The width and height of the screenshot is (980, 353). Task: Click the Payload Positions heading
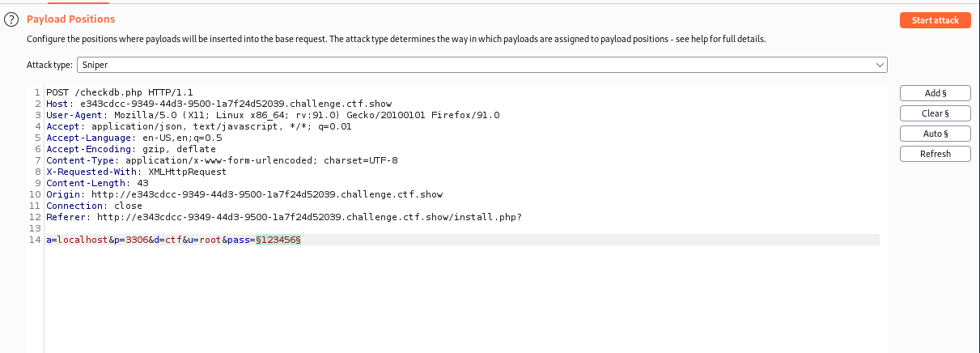point(71,19)
